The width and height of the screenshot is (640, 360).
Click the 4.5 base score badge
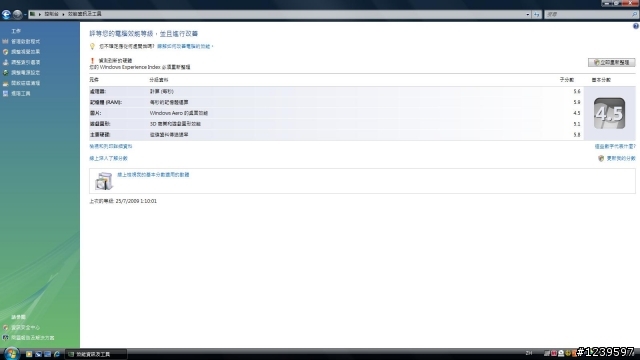[609, 113]
